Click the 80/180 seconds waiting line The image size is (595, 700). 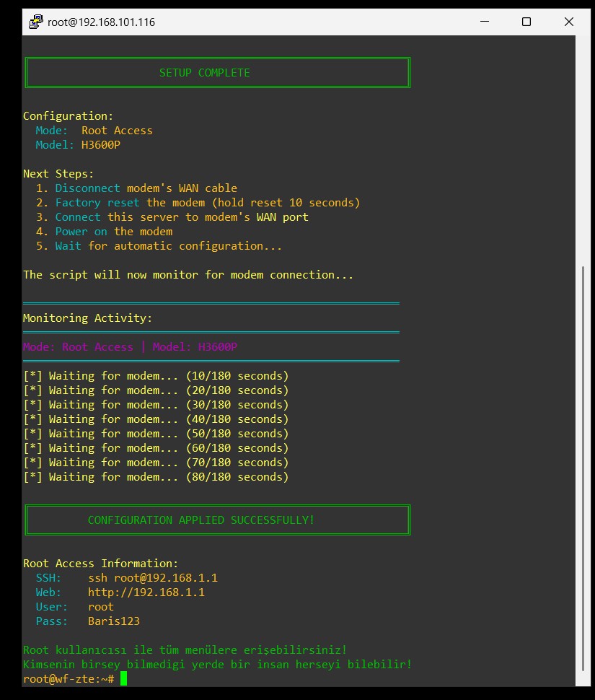coord(156,477)
